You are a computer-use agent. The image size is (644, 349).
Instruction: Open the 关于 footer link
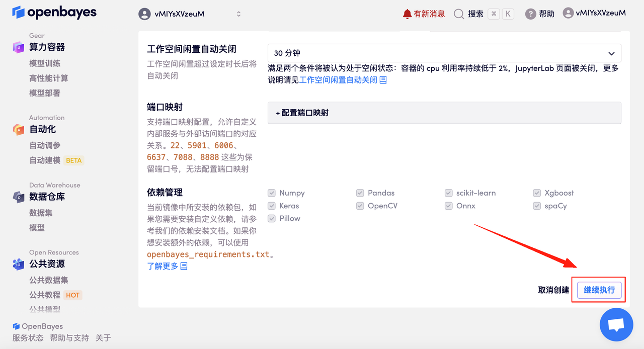coord(103,338)
